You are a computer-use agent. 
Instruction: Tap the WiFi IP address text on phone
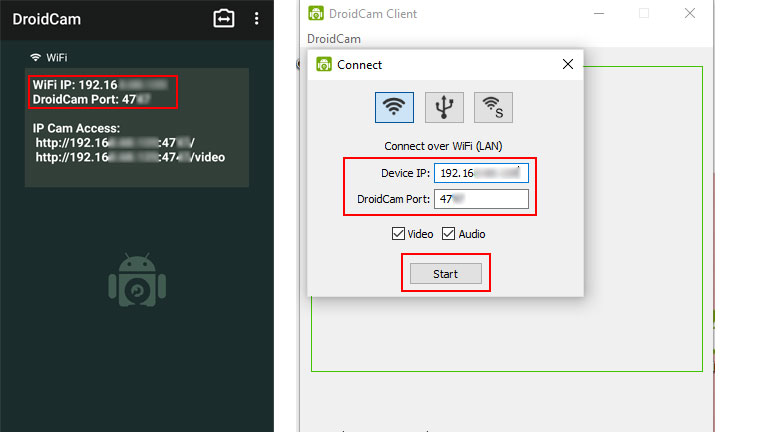point(100,85)
